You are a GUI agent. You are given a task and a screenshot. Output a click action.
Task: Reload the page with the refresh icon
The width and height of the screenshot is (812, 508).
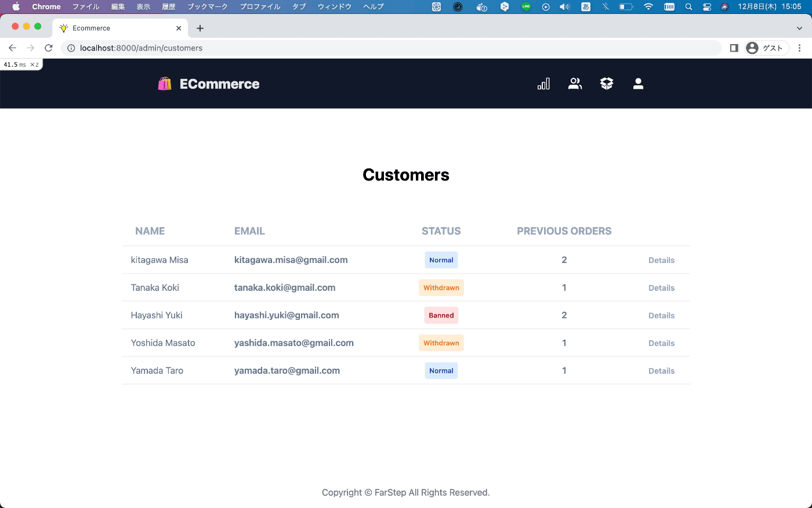click(x=48, y=48)
